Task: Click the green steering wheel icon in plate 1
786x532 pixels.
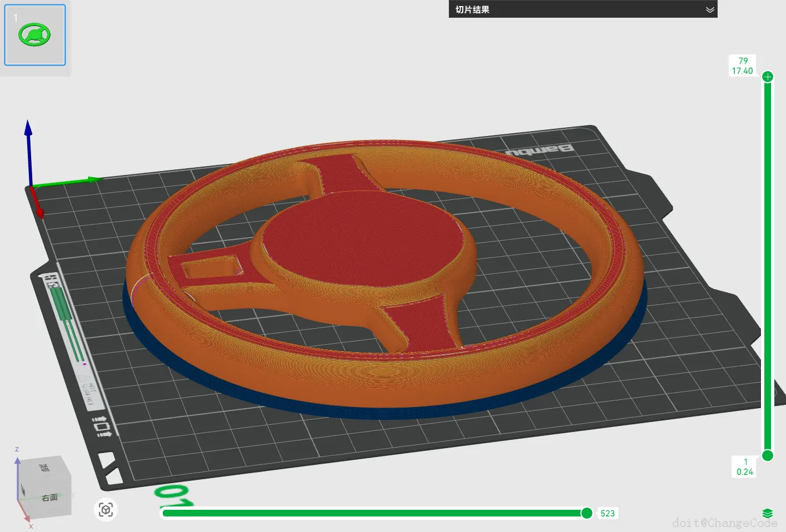Action: (34, 35)
